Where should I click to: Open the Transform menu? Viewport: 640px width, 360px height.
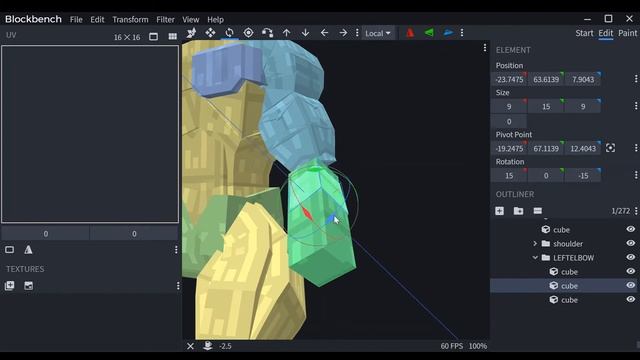[x=130, y=20]
